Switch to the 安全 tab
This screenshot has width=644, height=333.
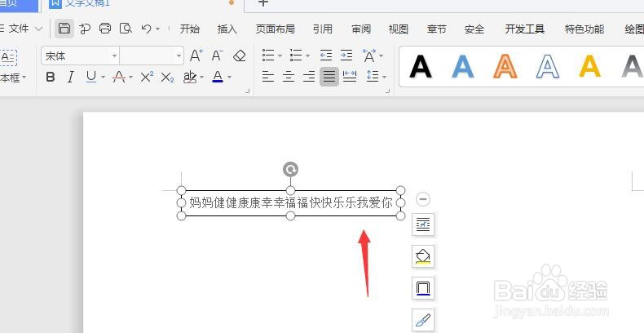(474, 29)
